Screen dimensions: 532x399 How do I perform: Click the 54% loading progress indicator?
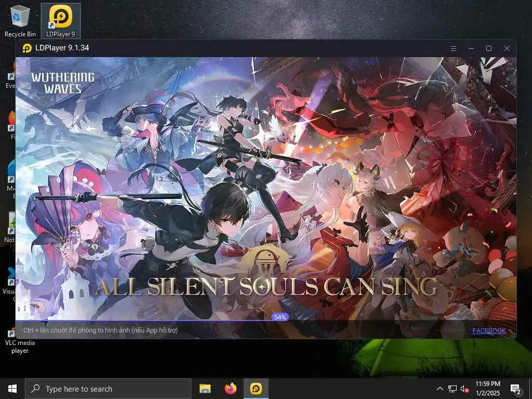point(280,317)
